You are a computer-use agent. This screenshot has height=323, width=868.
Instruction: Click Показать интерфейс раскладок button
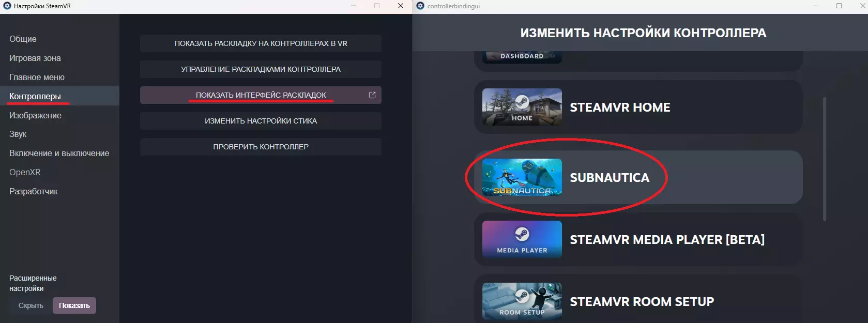[261, 95]
